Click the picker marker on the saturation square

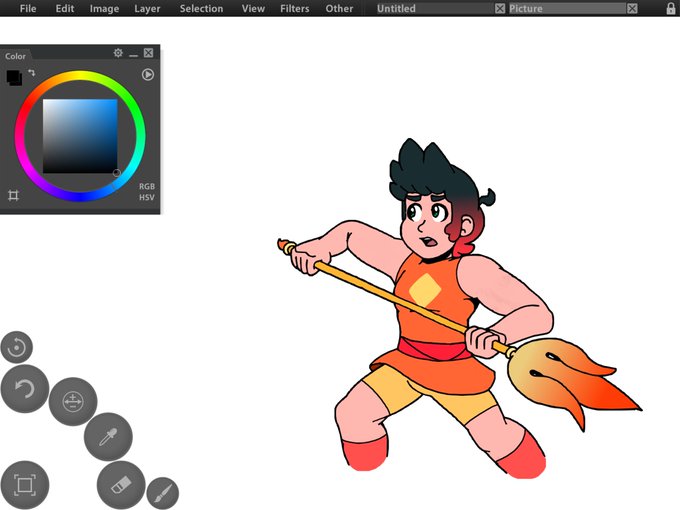pyautogui.click(x=117, y=173)
